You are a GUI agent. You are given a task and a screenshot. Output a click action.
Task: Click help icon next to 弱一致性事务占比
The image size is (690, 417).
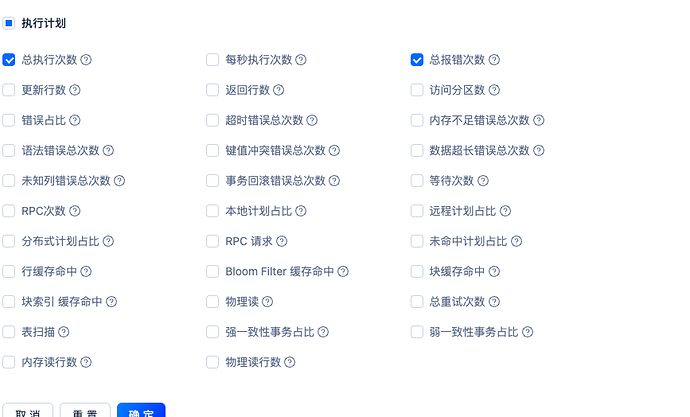point(527,332)
